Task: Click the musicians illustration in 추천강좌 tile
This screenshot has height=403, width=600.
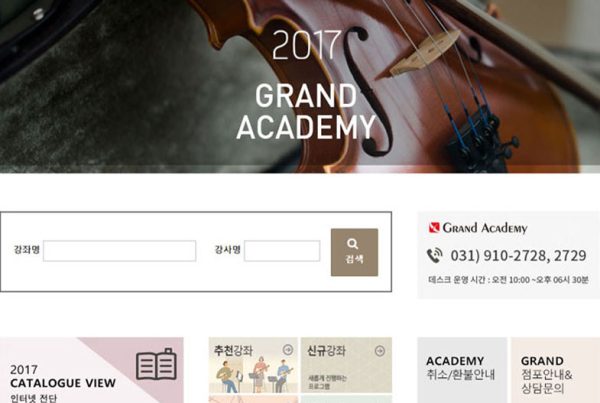Action: [253, 374]
